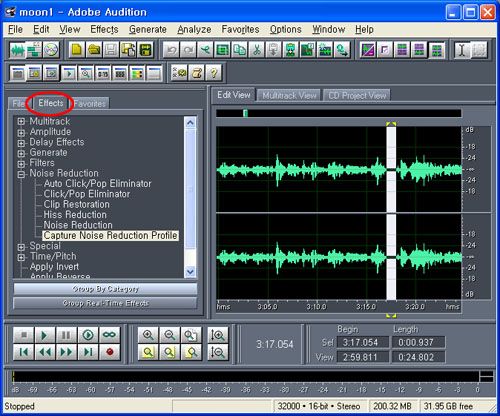Expand the Delay Effects category
500x416 pixels.
[x=21, y=143]
